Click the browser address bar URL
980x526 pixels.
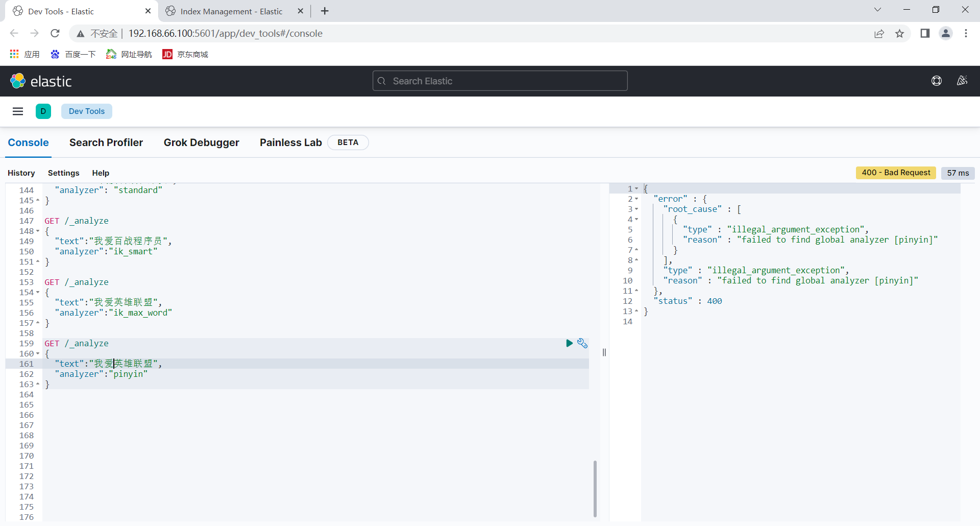pos(225,34)
